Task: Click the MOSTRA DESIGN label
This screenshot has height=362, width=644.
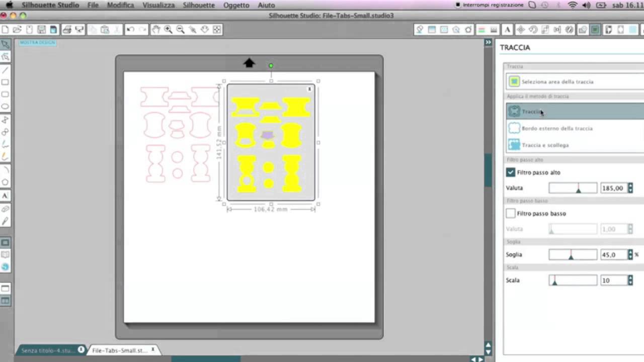Action: [x=38, y=43]
